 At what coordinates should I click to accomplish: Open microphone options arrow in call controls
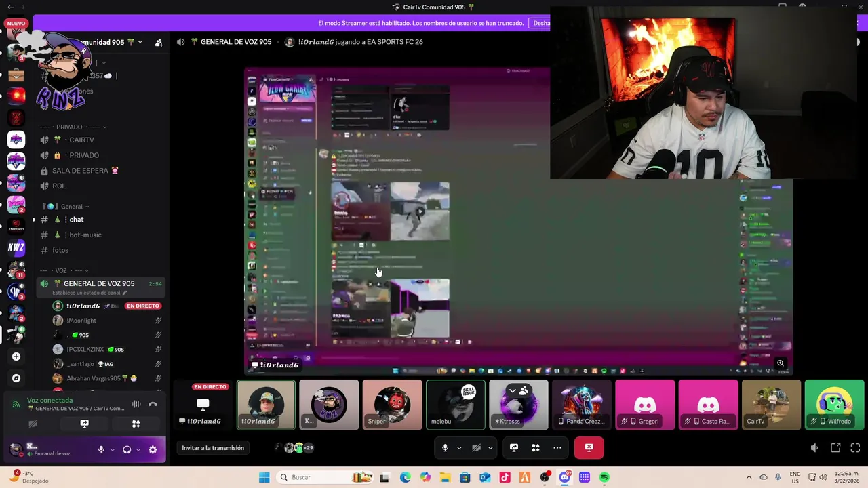click(x=459, y=447)
